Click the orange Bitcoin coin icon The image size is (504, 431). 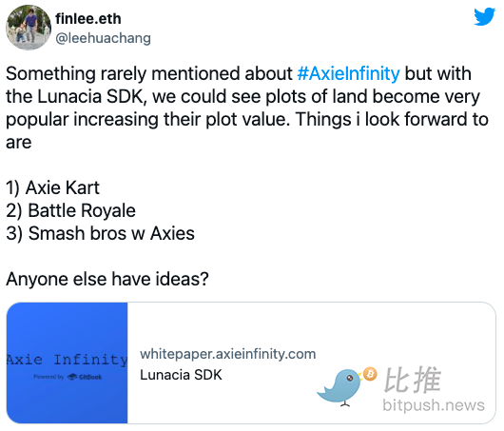(x=370, y=374)
